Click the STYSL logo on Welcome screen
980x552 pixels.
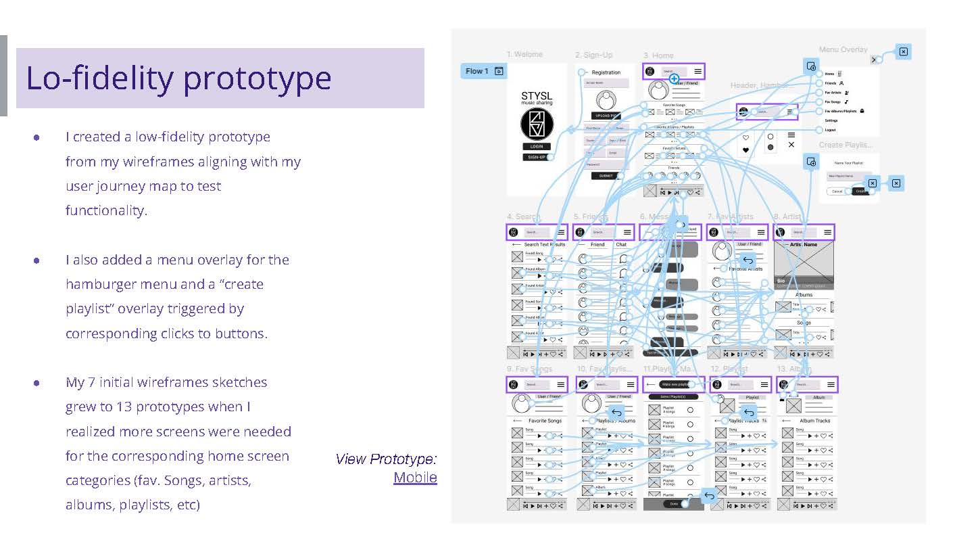pos(537,124)
